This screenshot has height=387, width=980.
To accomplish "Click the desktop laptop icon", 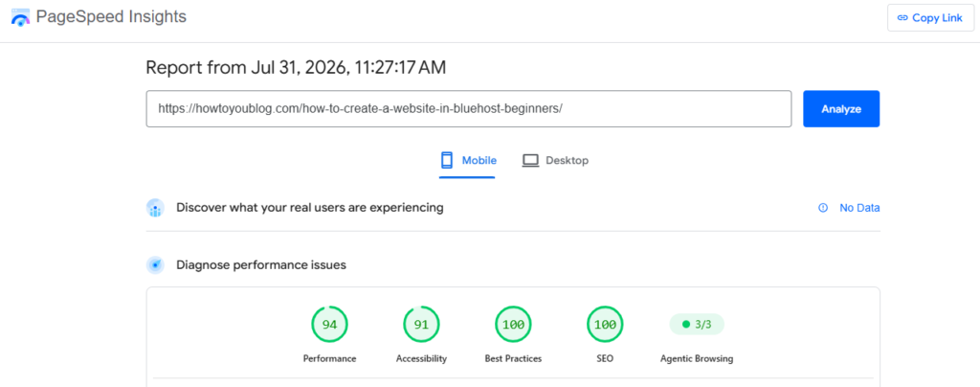I will [530, 161].
